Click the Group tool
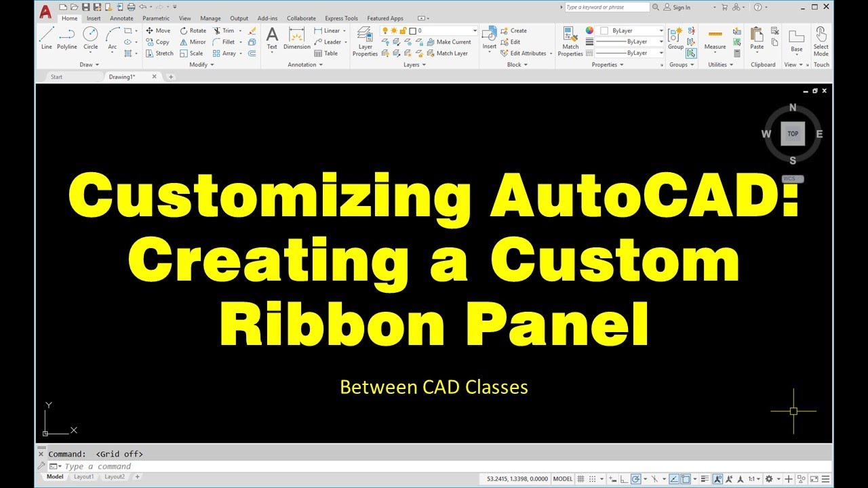 (x=675, y=38)
